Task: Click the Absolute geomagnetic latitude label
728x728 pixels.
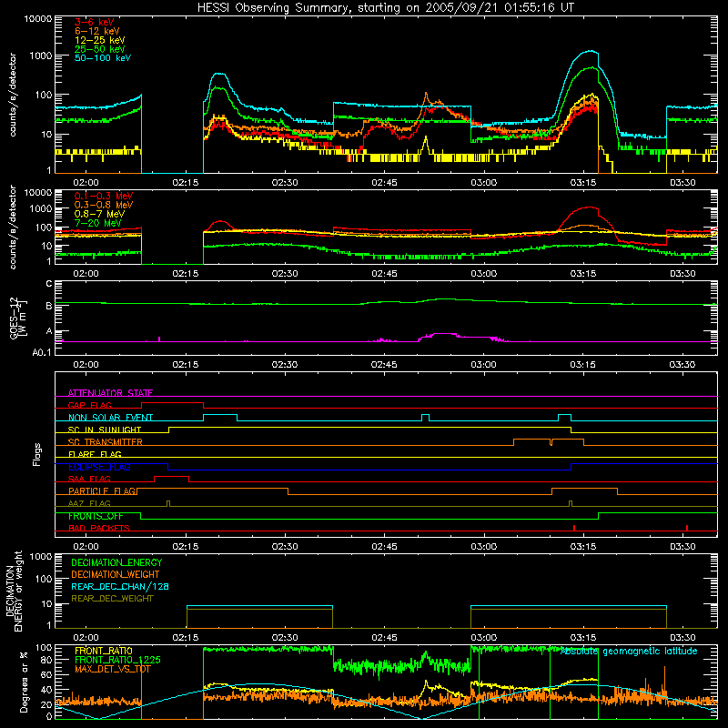Action: coord(629,652)
